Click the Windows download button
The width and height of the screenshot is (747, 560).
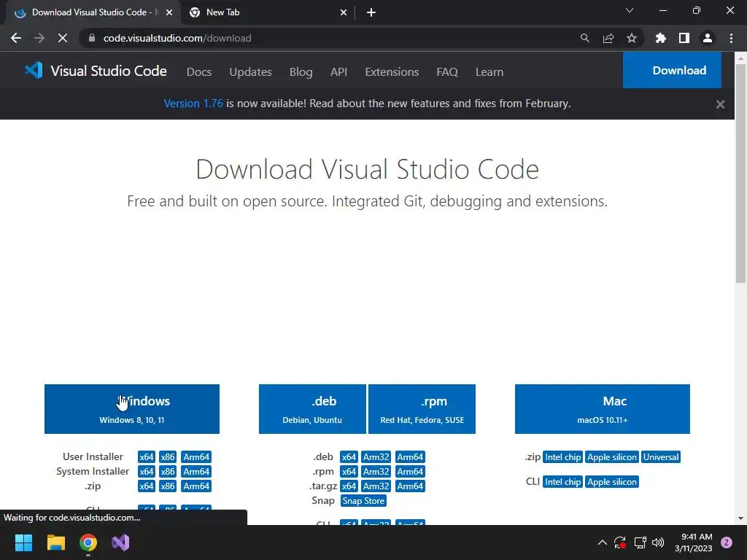click(x=132, y=409)
